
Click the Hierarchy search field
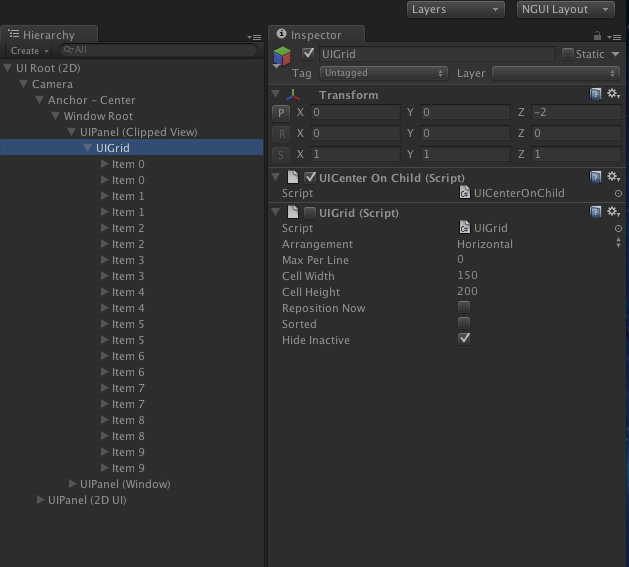(158, 50)
